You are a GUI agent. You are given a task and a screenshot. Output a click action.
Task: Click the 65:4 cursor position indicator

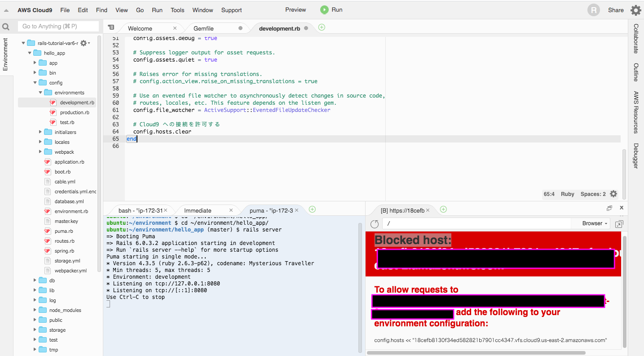(549, 194)
